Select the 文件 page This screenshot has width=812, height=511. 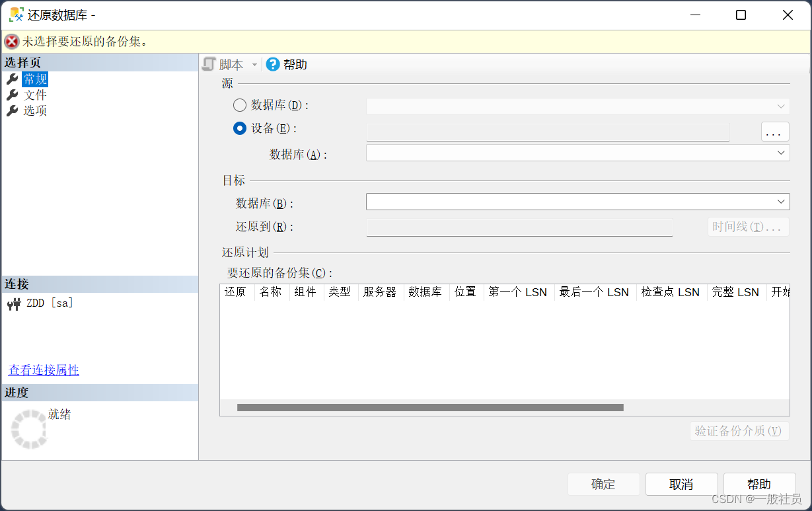pos(35,95)
